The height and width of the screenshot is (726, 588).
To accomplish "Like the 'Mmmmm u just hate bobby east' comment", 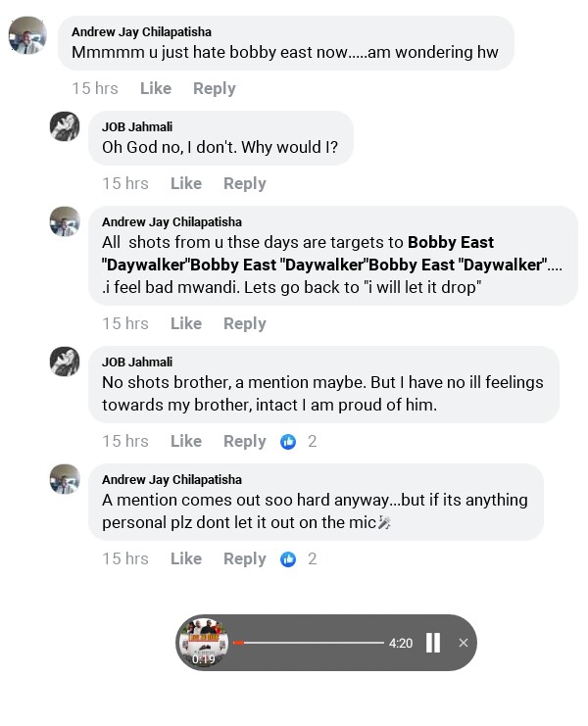I will point(156,88).
